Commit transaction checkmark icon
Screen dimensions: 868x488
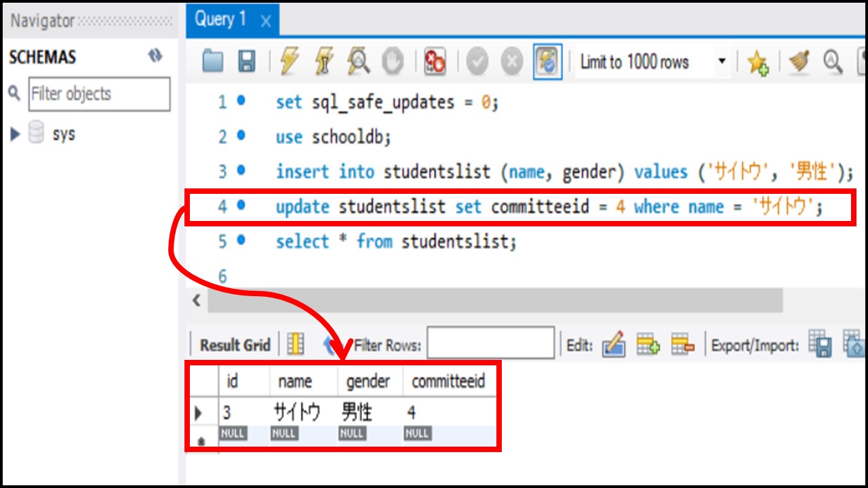coord(477,62)
